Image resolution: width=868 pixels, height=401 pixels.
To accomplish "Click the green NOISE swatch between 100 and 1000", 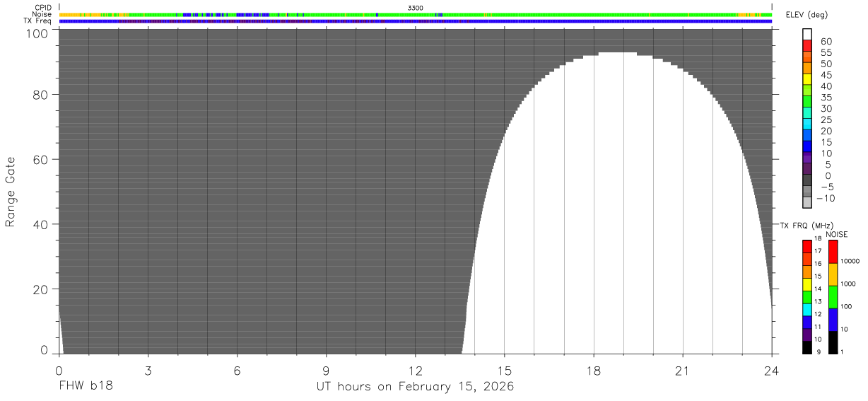I will coord(833,297).
